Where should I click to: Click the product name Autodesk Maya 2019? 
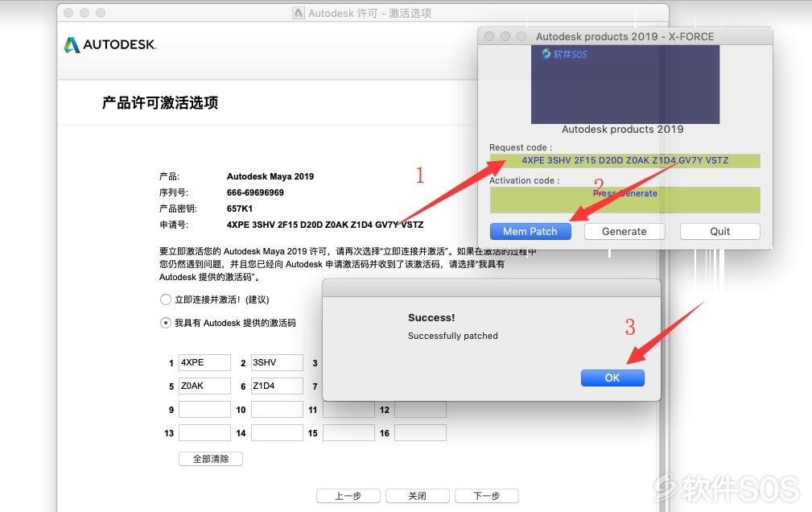click(x=270, y=176)
